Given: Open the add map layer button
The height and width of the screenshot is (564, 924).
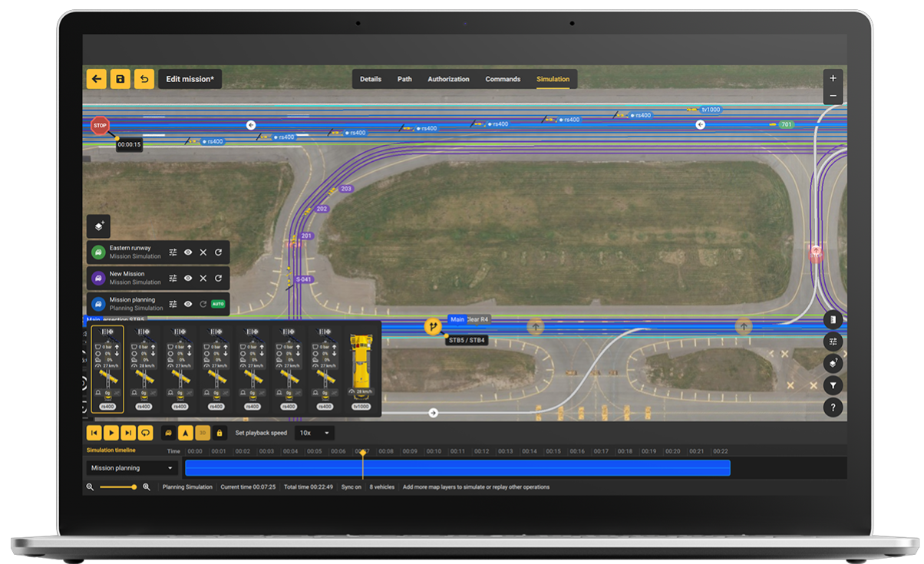Looking at the screenshot, I should [98, 226].
